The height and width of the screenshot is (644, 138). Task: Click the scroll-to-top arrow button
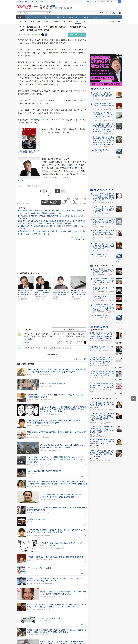point(133,398)
